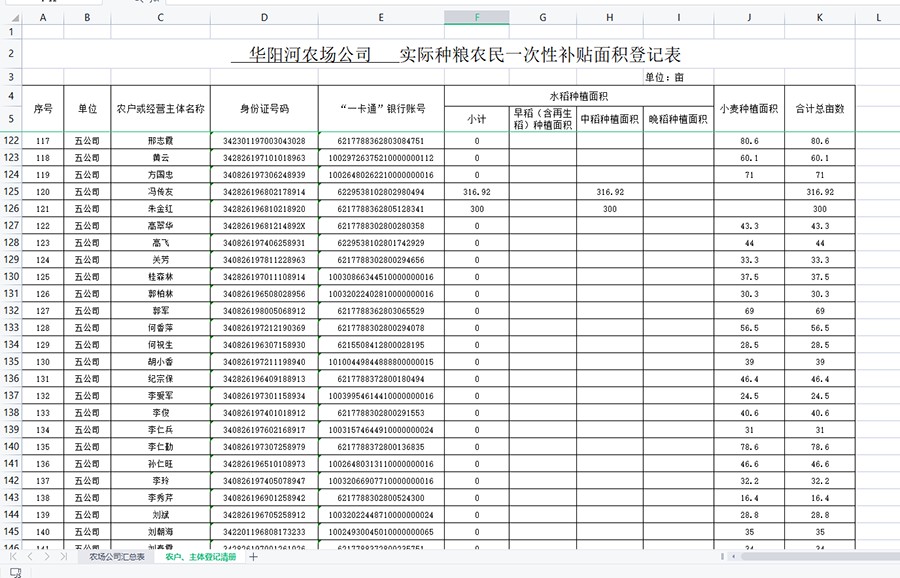Click the “一卡通”银行账号 header cell
The height and width of the screenshot is (578, 900).
[381, 108]
